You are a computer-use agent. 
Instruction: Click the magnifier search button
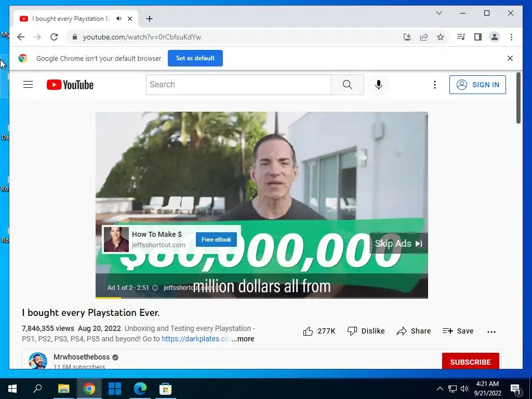click(348, 85)
